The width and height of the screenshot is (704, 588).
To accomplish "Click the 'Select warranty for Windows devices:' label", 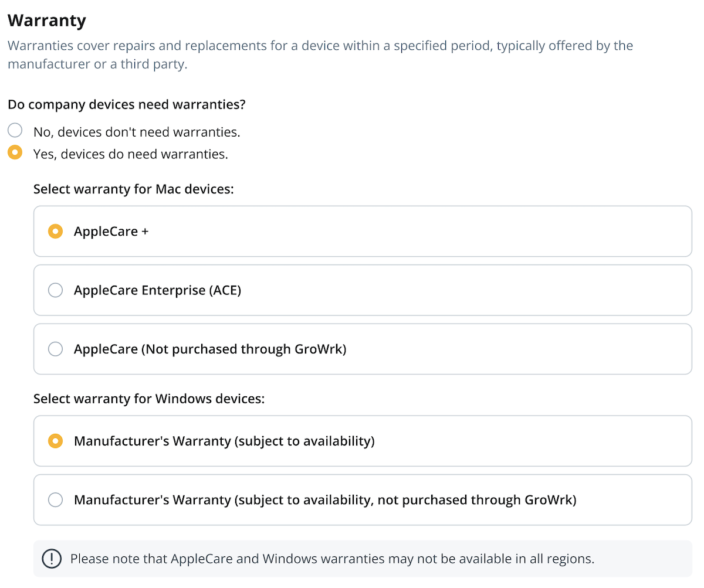I will point(149,399).
